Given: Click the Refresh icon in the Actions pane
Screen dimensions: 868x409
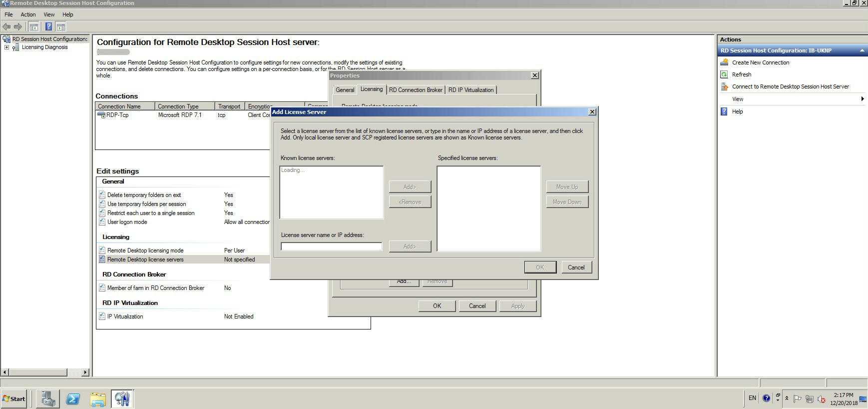Looking at the screenshot, I should [724, 74].
